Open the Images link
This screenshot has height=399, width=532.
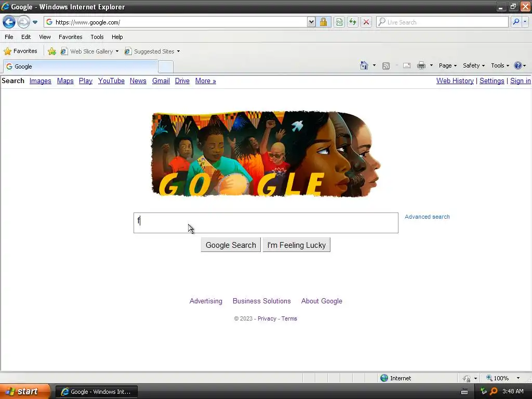pos(41,81)
